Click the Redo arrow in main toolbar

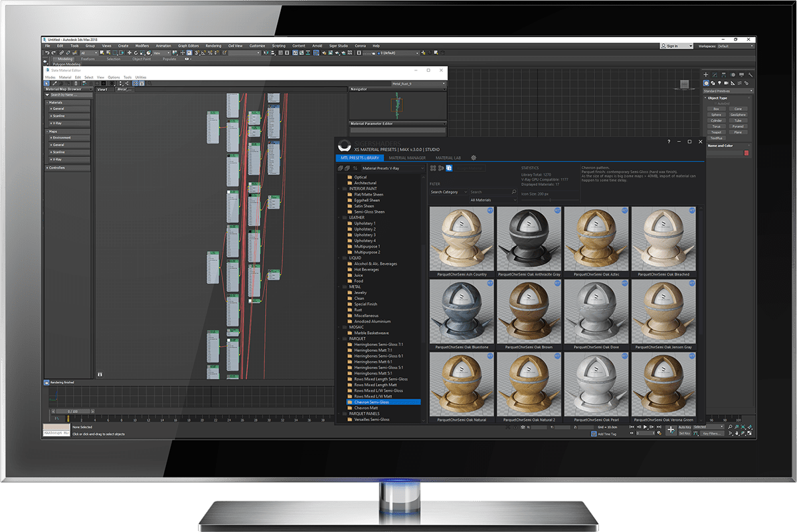(53, 52)
